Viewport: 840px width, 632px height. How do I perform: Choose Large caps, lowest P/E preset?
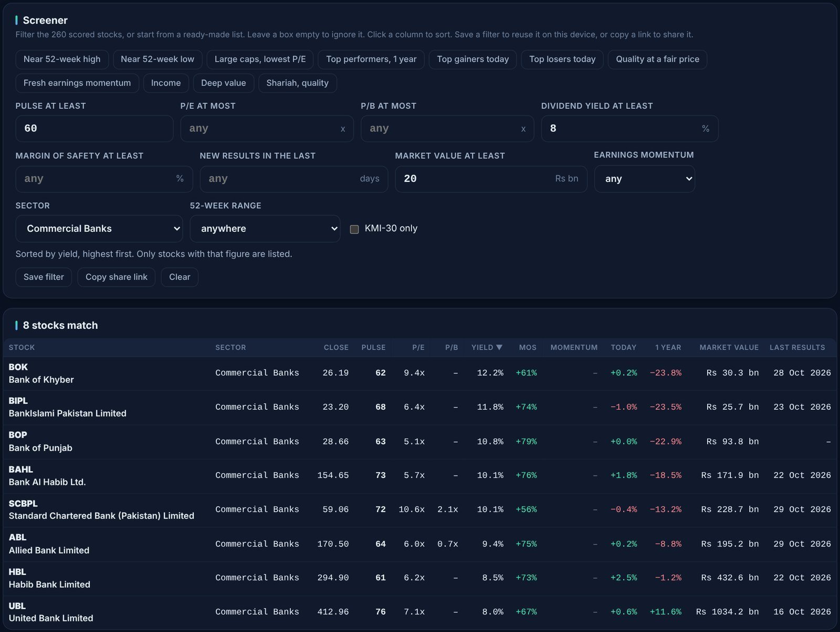(x=260, y=59)
